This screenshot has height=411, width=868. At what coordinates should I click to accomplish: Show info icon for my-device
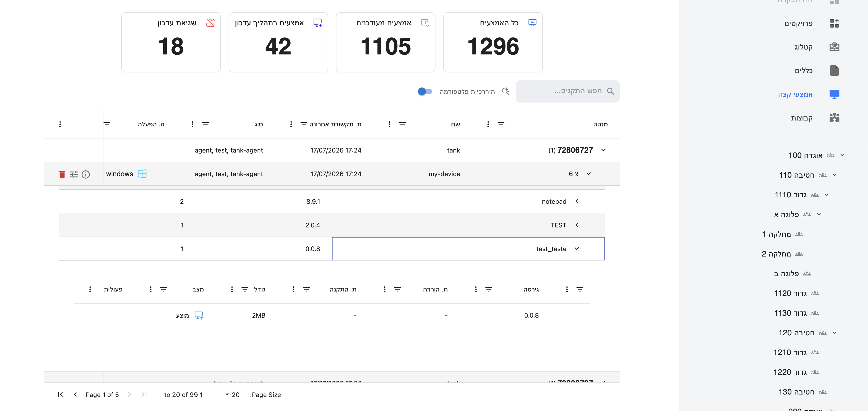pyautogui.click(x=85, y=174)
